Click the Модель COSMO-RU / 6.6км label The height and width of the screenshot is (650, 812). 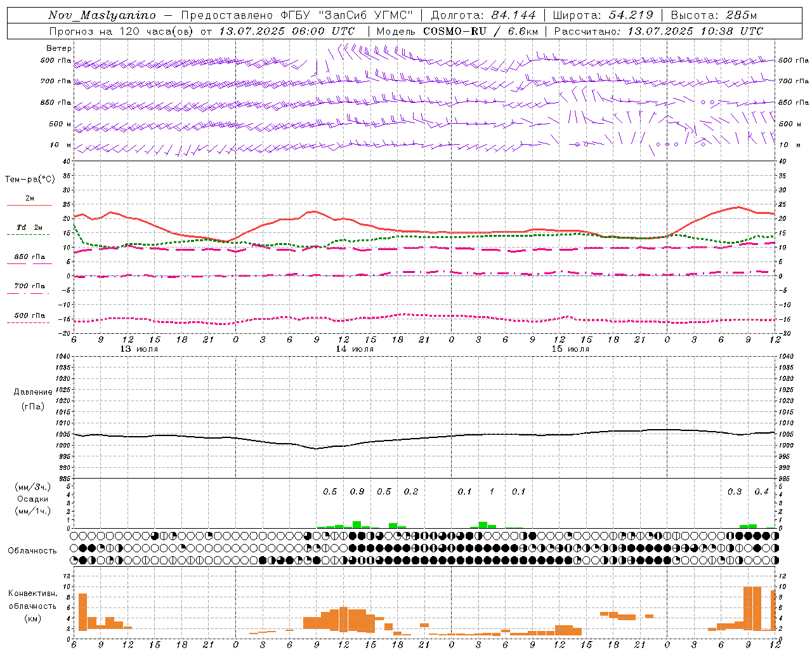[457, 31]
